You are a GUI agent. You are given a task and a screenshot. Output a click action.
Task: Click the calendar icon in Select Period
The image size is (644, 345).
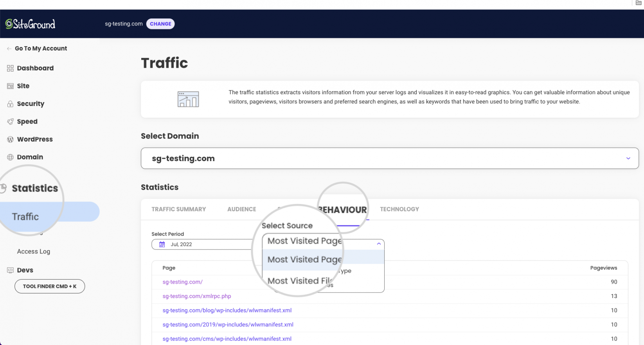click(x=162, y=244)
